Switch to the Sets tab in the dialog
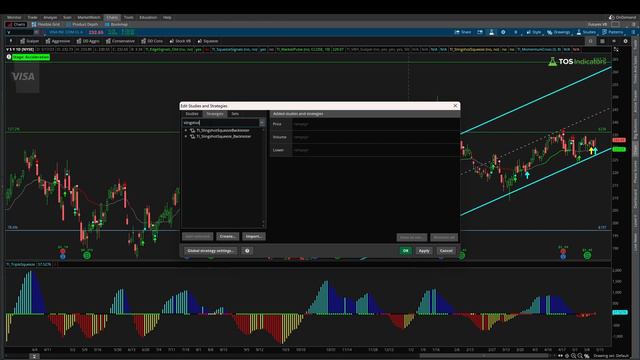 235,114
